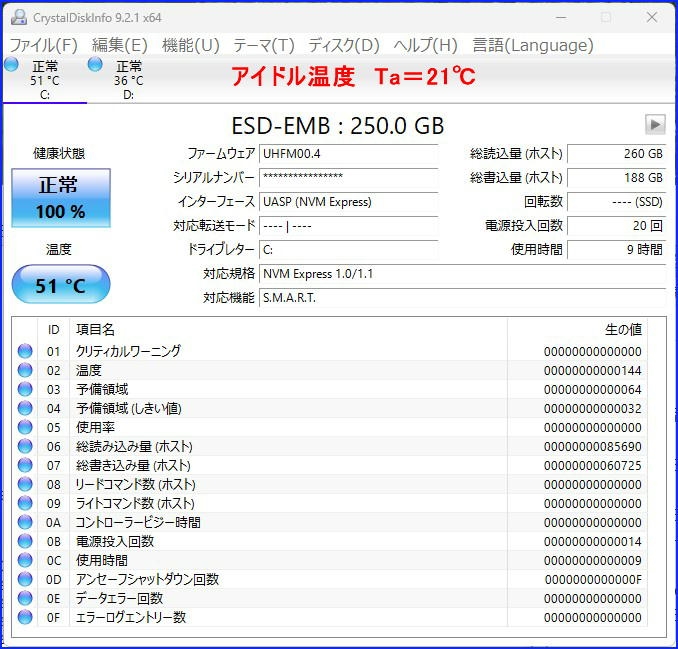Click raw value 0000000000009

click(x=593, y=561)
